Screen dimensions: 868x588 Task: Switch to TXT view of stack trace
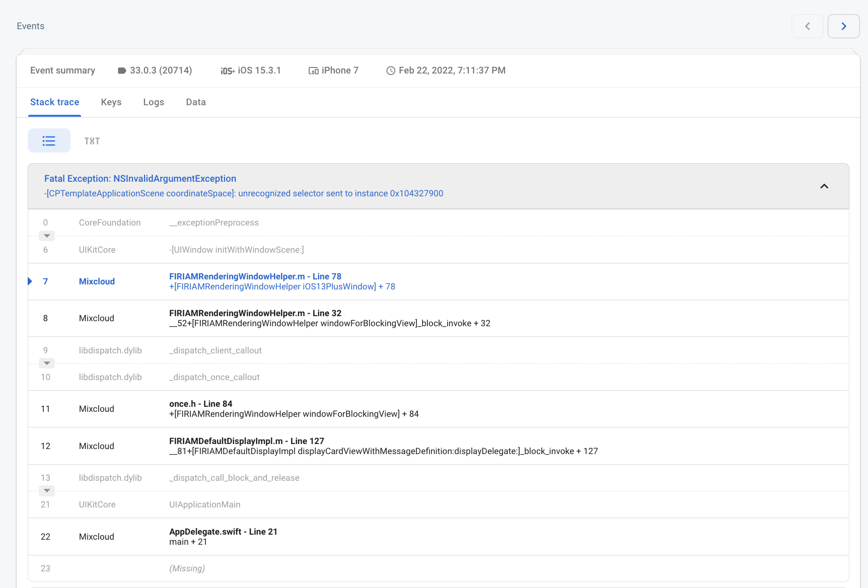point(92,141)
